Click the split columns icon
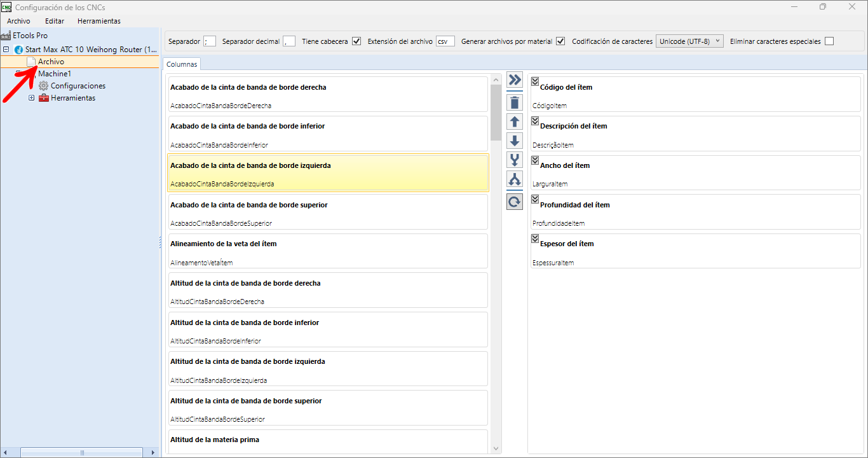The width and height of the screenshot is (868, 458). click(515, 179)
